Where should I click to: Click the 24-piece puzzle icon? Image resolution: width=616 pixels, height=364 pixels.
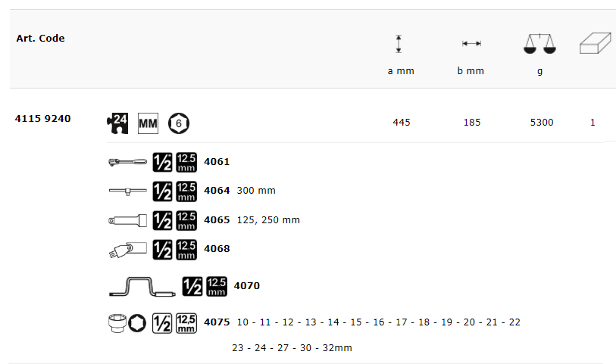tap(118, 122)
